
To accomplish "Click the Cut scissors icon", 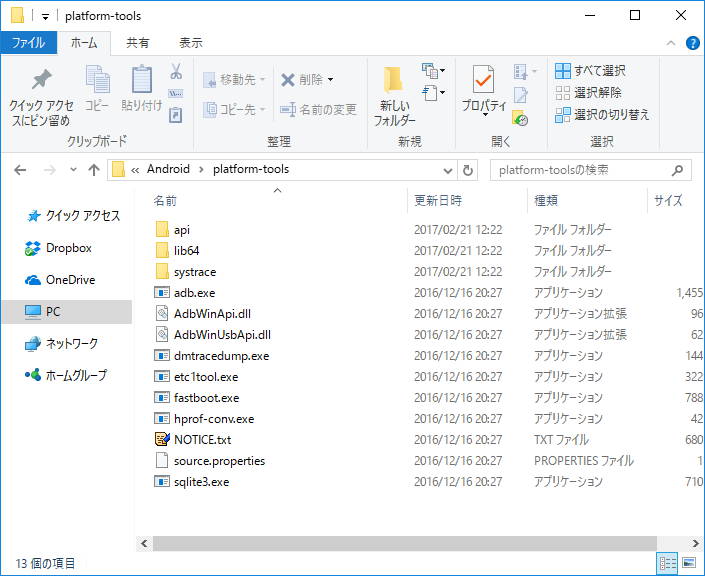I will (176, 71).
